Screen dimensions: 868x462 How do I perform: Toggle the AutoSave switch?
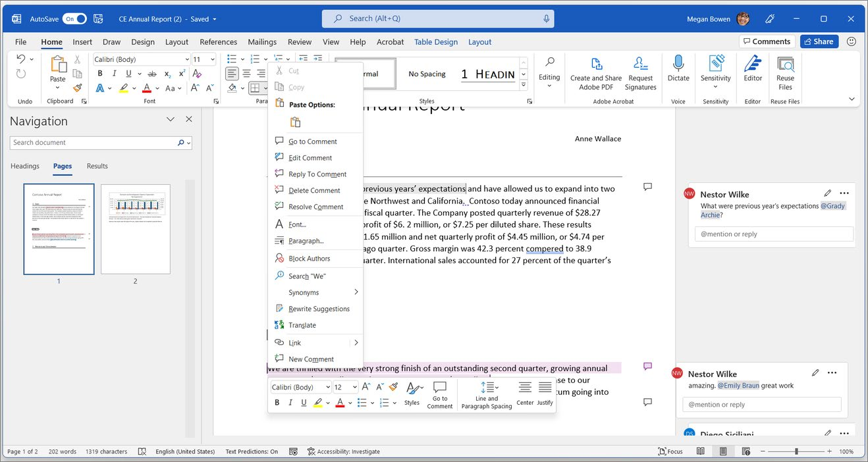[x=74, y=19]
